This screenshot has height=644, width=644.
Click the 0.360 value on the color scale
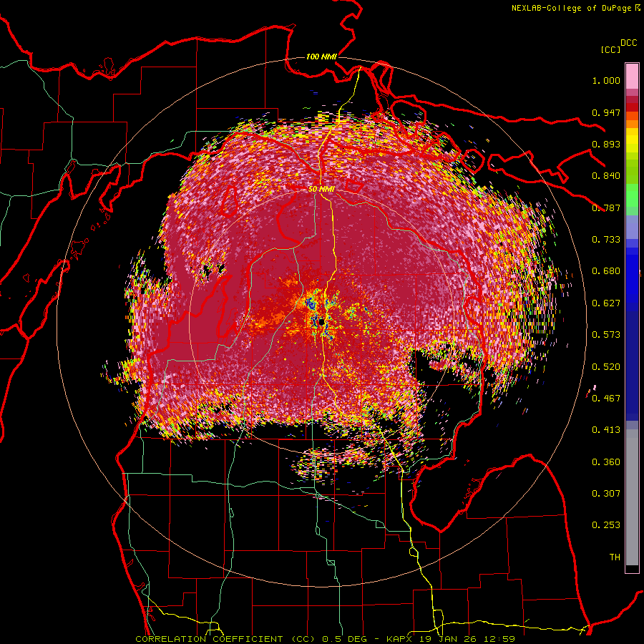[606, 462]
